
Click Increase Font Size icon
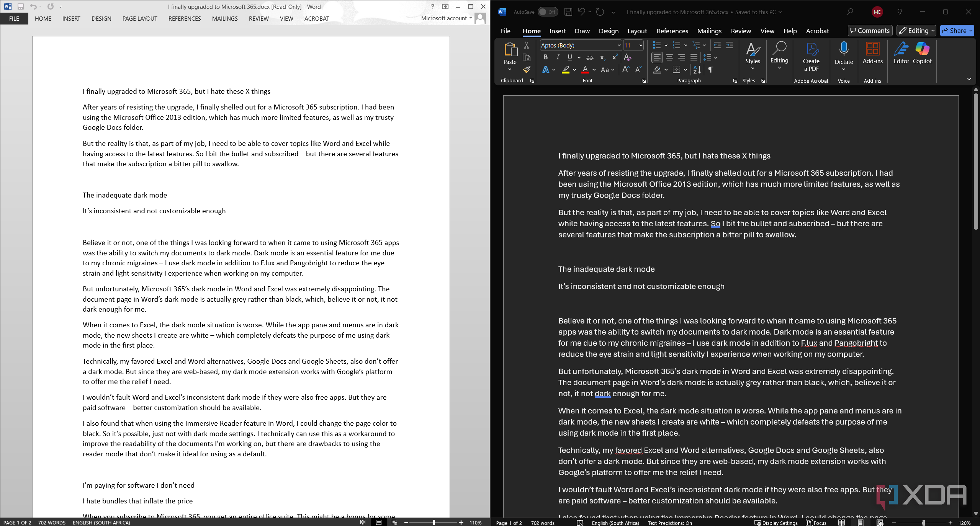point(626,70)
